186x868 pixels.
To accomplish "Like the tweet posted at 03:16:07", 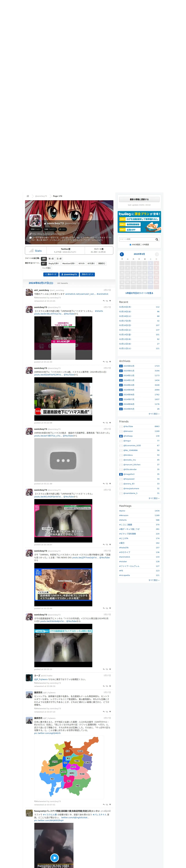I will pyautogui.click(x=110, y=545).
